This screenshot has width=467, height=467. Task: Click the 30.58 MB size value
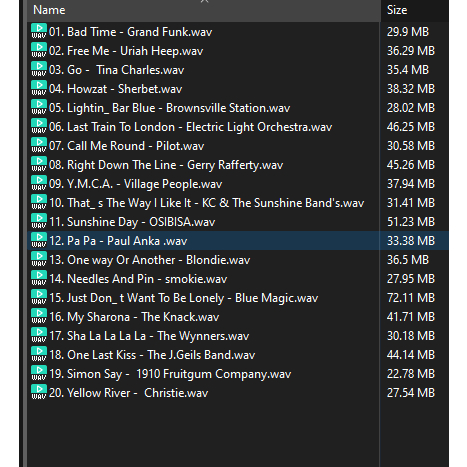pyautogui.click(x=411, y=146)
